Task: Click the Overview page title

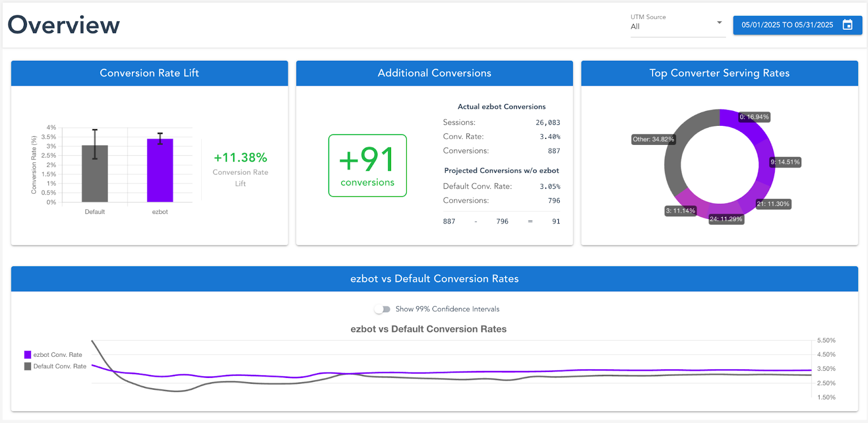Action: (63, 25)
